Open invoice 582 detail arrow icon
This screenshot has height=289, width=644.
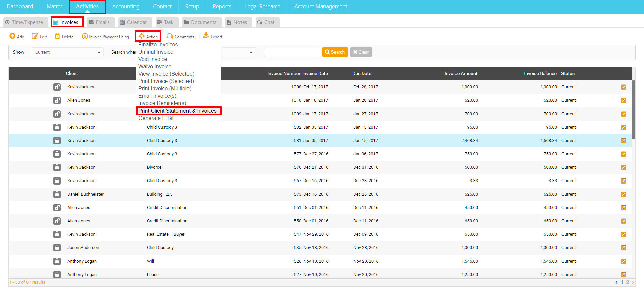(623, 127)
